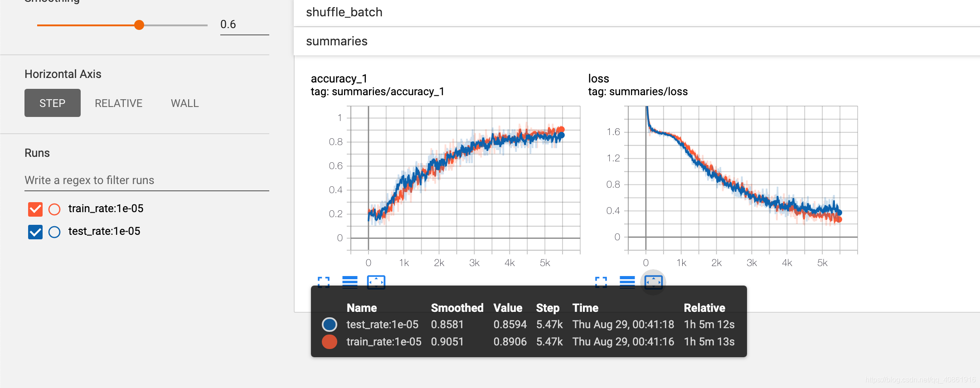Toggle y-axis log scale for accuracy_1 chart
Viewport: 980px width, 388px height.
pos(350,282)
